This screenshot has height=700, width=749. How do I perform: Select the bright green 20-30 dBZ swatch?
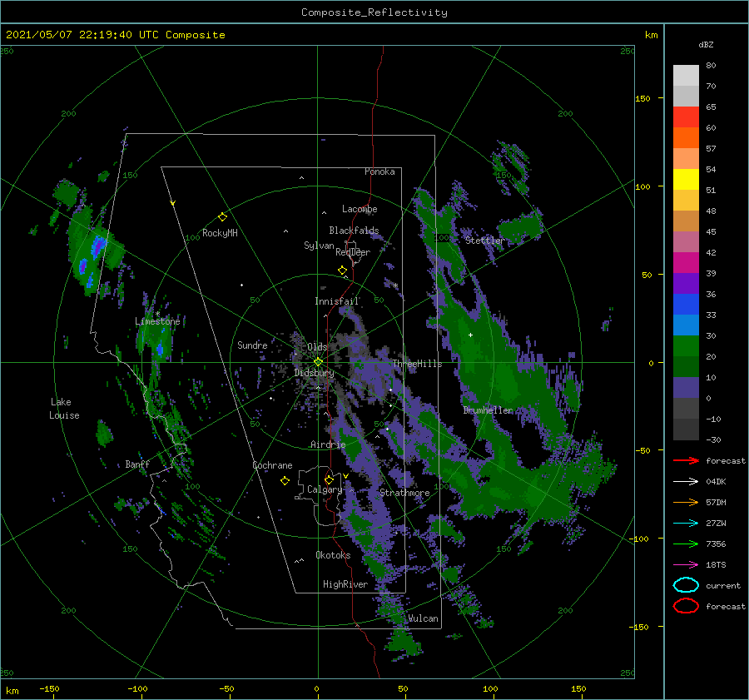[686, 346]
